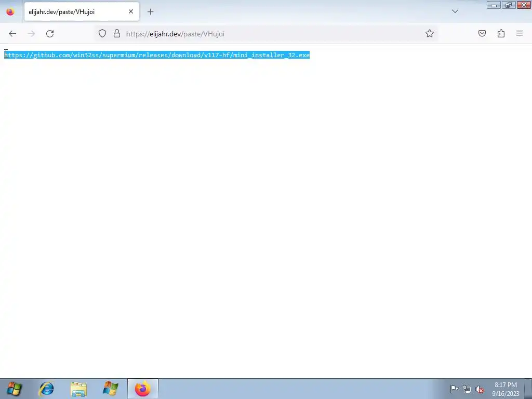
Task: Open network status tray icon
Action: pos(467,389)
